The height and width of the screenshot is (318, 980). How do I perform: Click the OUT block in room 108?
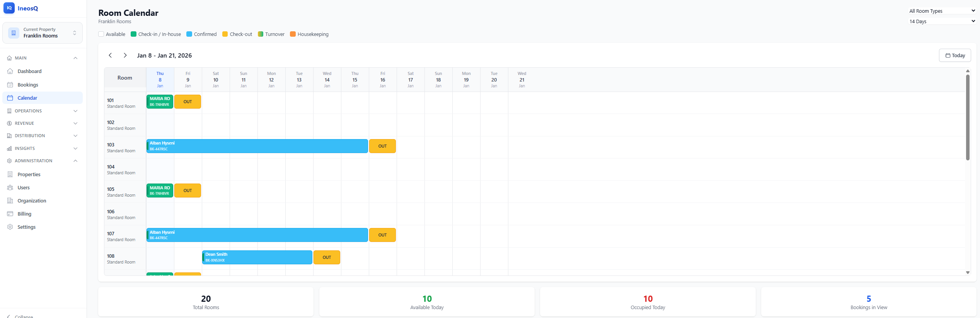(x=327, y=257)
